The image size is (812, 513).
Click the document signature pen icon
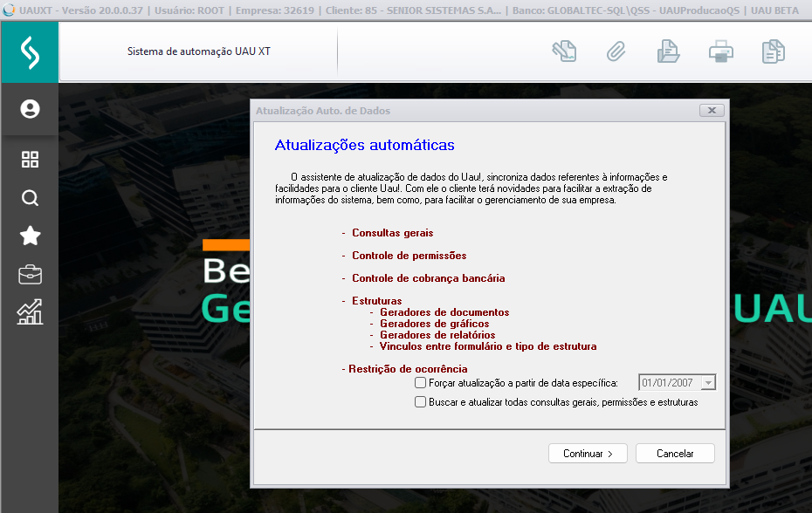coord(564,51)
